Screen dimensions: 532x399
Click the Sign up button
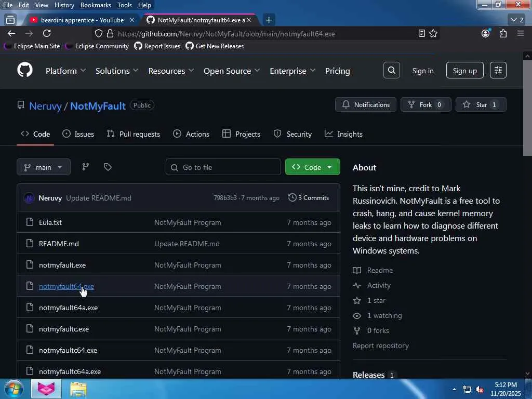click(x=464, y=71)
